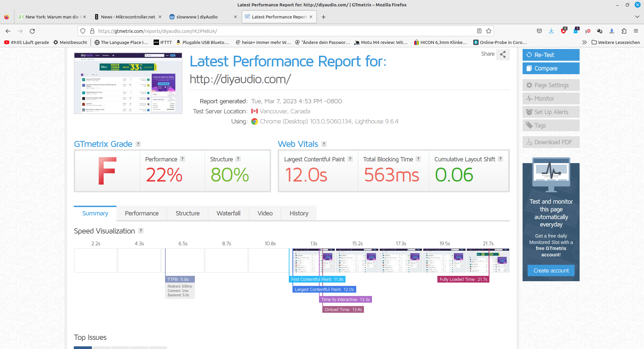The width and height of the screenshot is (644, 349).
Task: Click the yD extension icon
Action: [588, 31]
